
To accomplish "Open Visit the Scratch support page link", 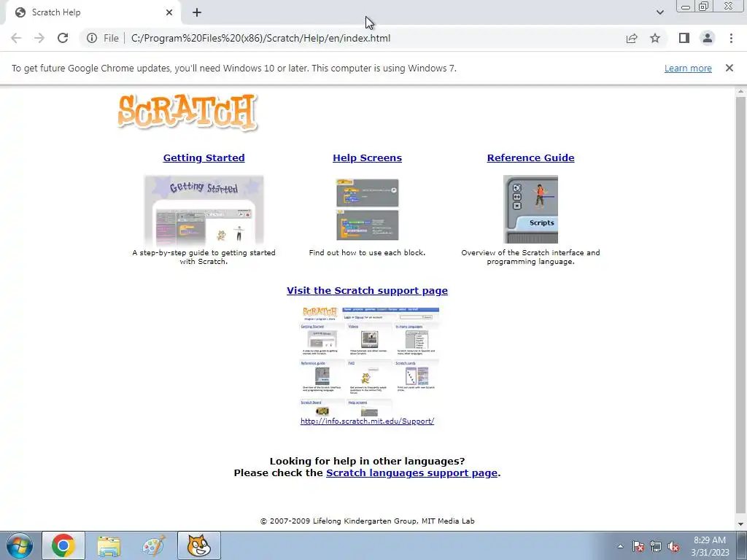I will click(x=368, y=290).
